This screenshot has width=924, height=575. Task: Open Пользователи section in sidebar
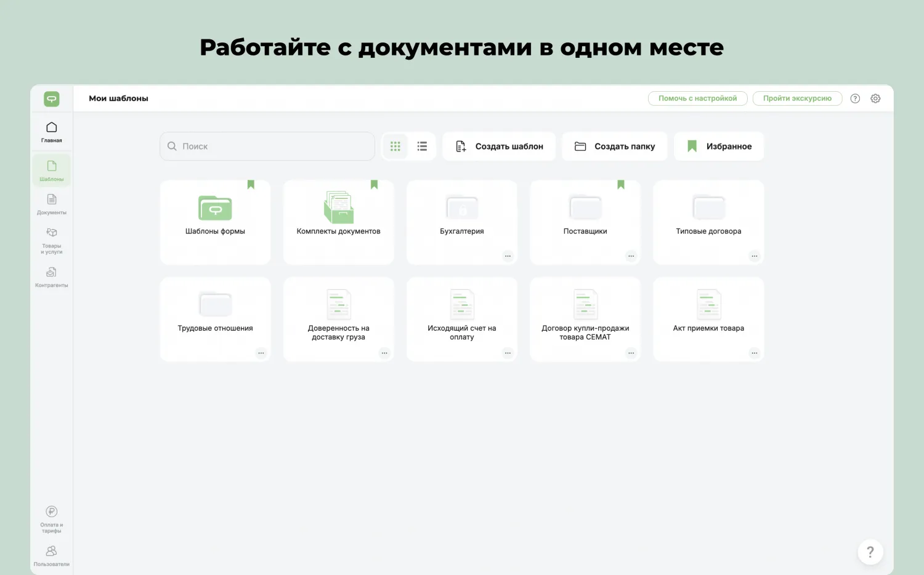[52, 555]
